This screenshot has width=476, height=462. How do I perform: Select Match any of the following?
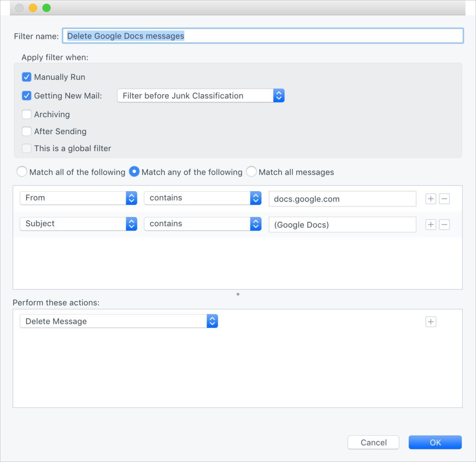pos(134,172)
